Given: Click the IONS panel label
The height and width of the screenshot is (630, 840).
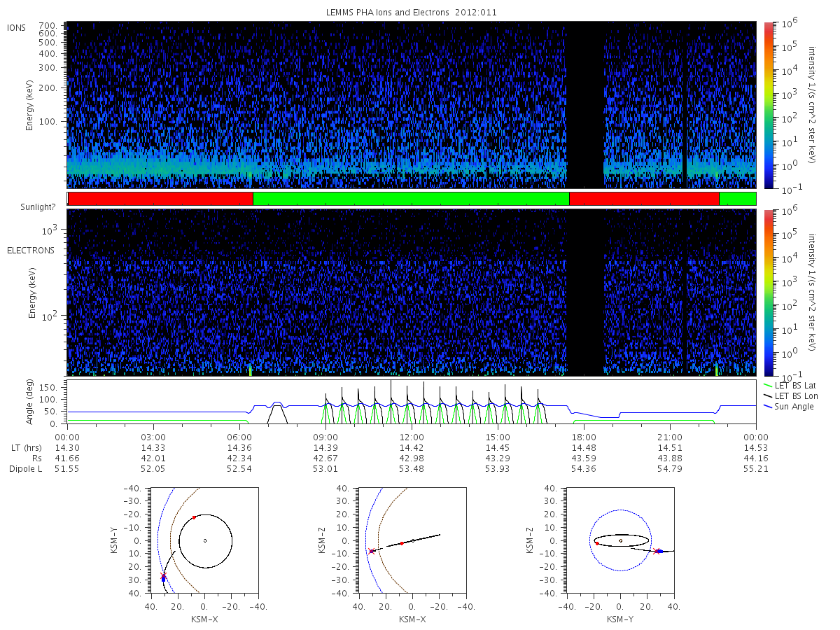Looking at the screenshot, I should [16, 27].
